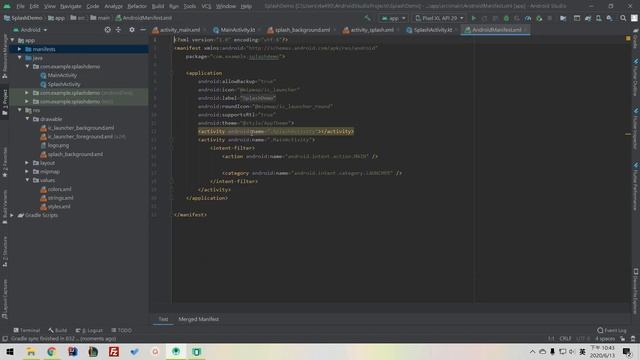Viewport: 640px width, 360px height.
Task: Click the Make Project hammer icon
Action: 367,18
